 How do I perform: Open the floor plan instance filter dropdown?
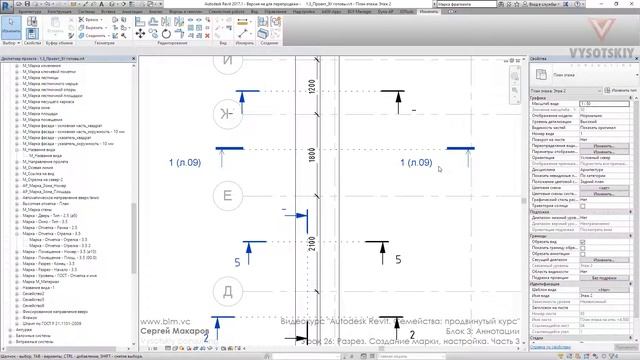point(566,91)
